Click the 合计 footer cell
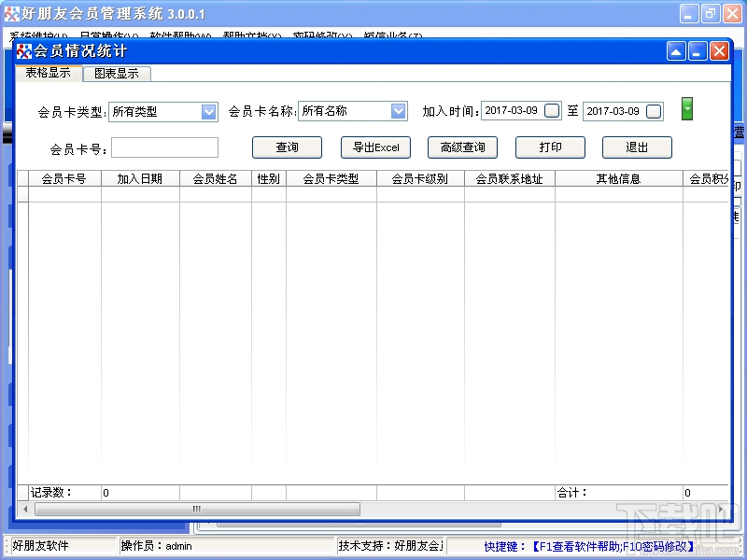This screenshot has width=747, height=560. tap(618, 493)
